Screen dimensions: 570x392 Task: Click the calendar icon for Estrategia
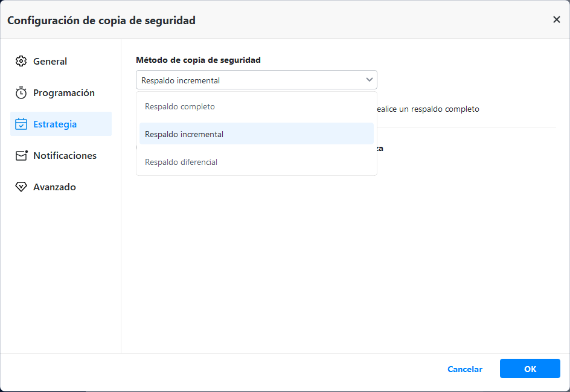[x=21, y=124]
